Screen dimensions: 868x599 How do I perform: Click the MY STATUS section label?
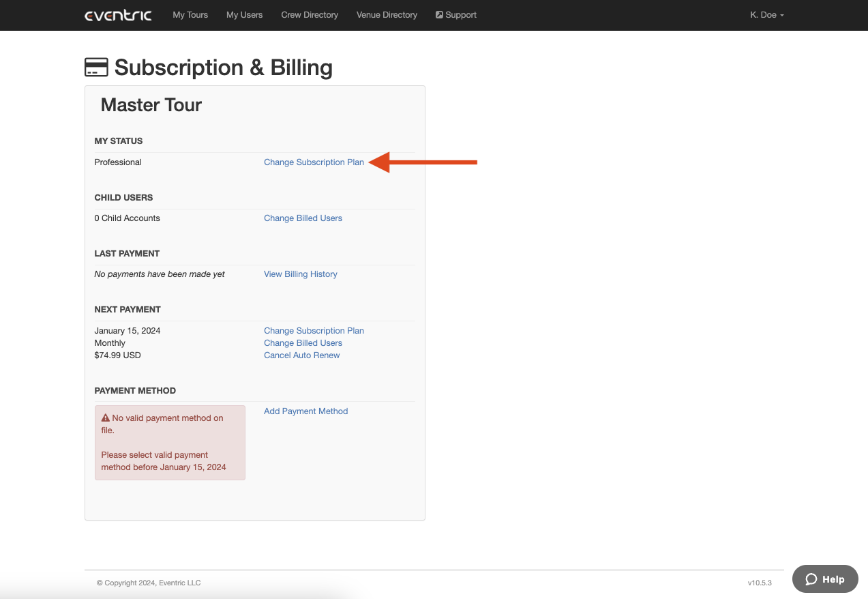pyautogui.click(x=119, y=141)
